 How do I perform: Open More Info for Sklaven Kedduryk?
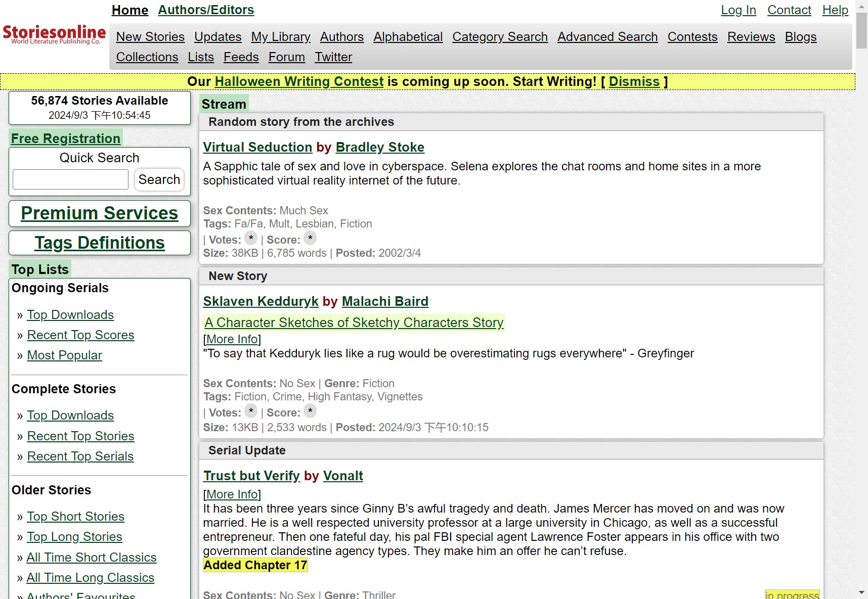click(x=232, y=339)
